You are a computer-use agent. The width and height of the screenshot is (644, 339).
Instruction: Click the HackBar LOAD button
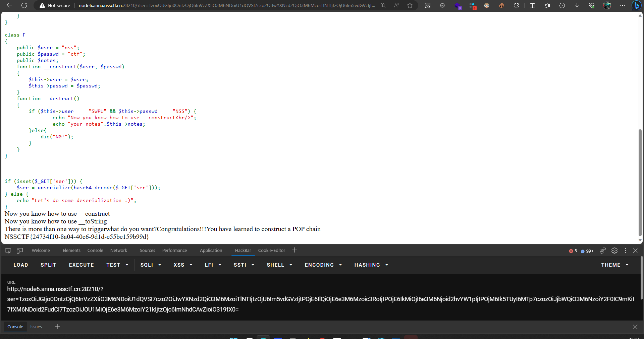point(21,265)
